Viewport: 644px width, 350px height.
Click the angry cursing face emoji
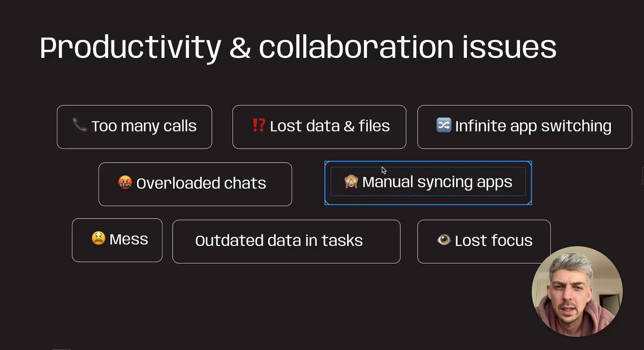tap(125, 183)
